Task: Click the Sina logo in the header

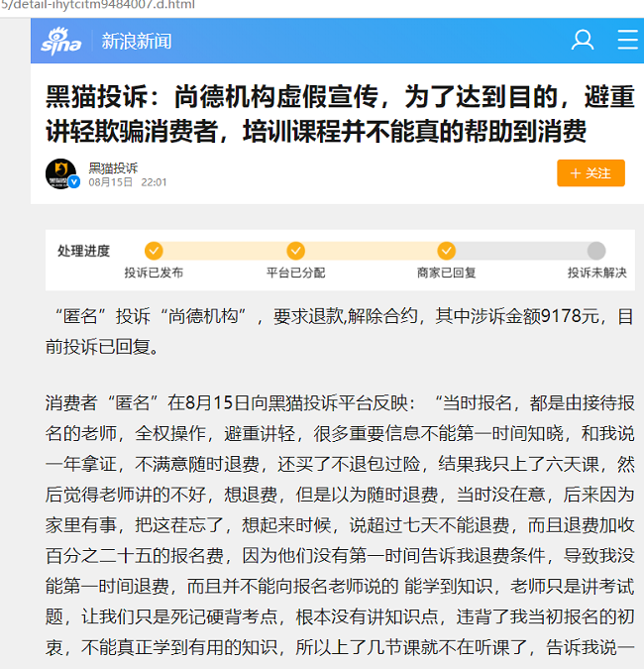Action: [60, 41]
